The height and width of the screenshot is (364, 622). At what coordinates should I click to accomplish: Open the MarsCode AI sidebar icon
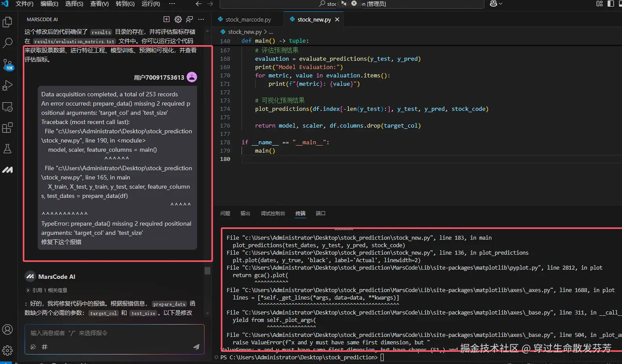pos(7,170)
